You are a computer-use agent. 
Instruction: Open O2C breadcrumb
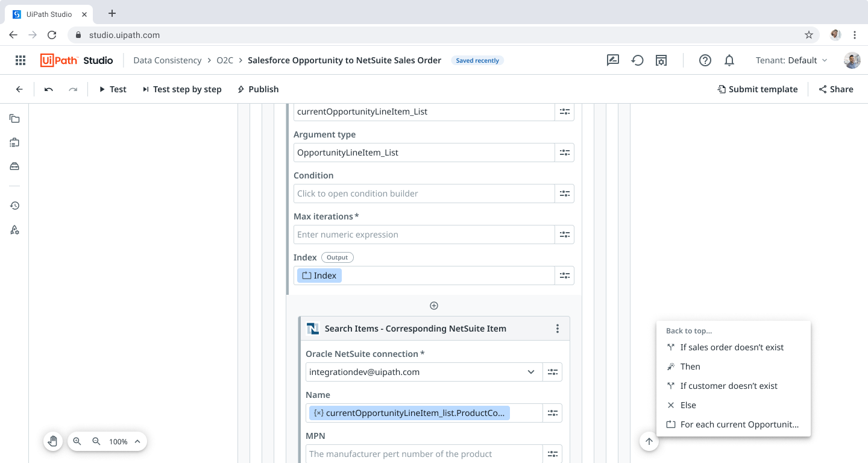(225, 60)
